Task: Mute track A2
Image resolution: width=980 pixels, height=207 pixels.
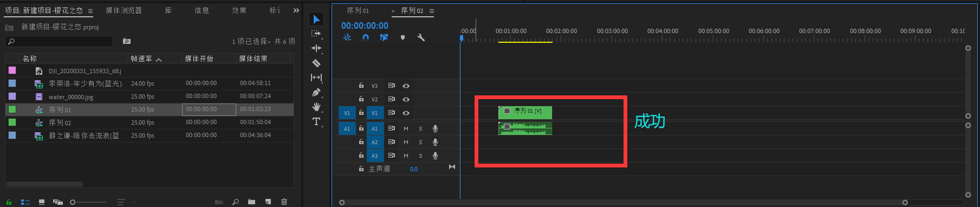Action: tap(406, 142)
